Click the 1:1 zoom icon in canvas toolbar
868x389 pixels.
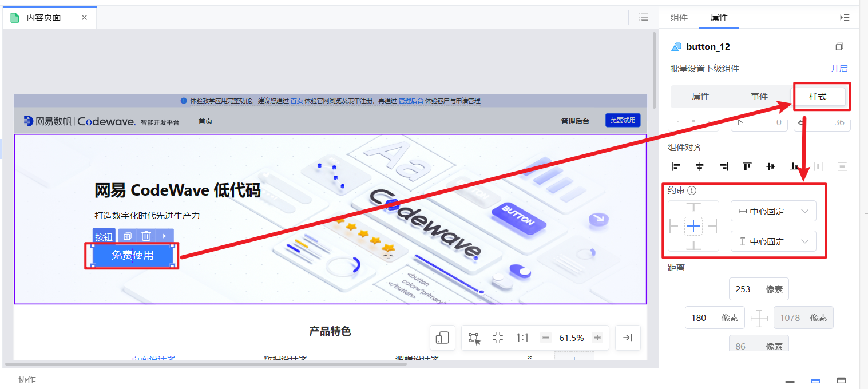(522, 338)
